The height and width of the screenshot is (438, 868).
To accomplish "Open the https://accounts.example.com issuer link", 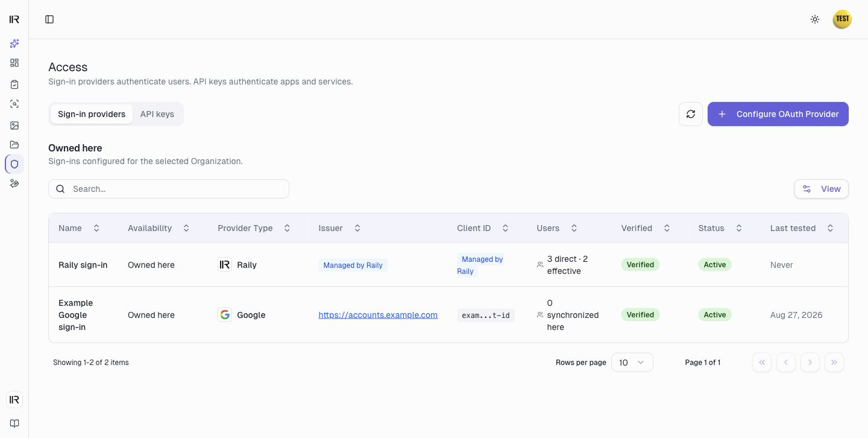I will [x=378, y=315].
